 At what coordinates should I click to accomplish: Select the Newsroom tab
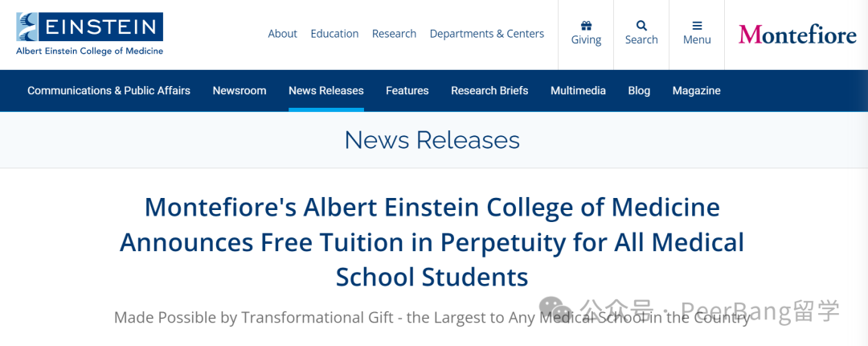(240, 90)
